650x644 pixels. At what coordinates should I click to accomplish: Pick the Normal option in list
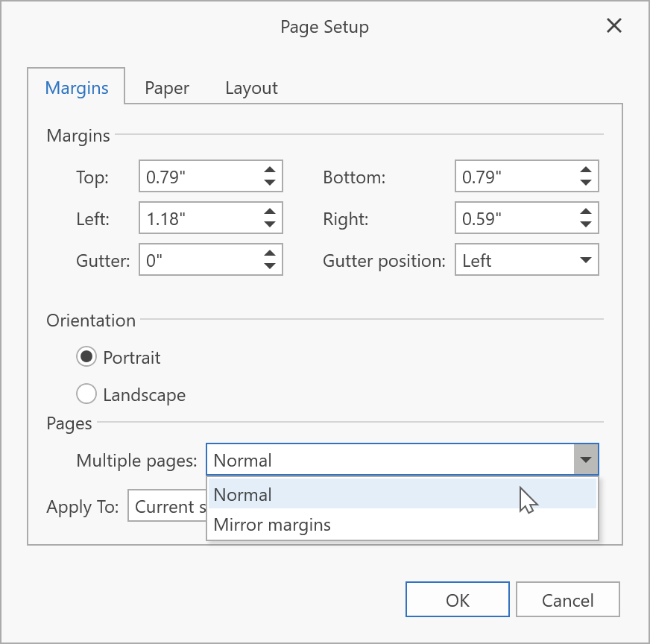coord(242,495)
